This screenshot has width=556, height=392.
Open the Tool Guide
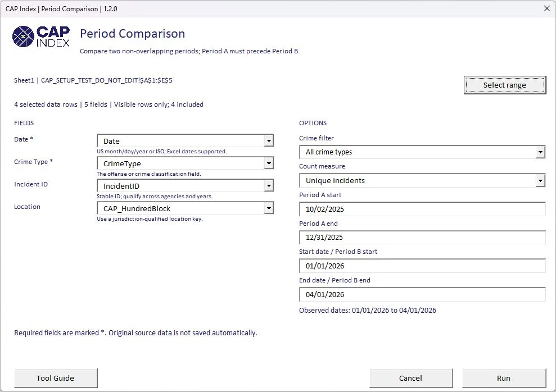point(56,378)
